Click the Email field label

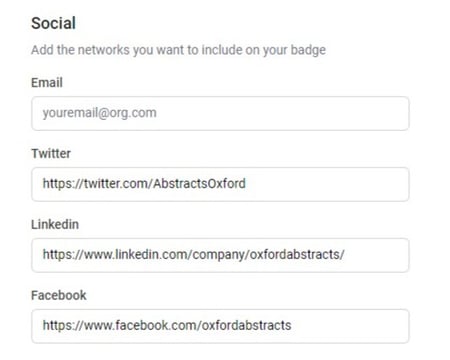click(47, 83)
